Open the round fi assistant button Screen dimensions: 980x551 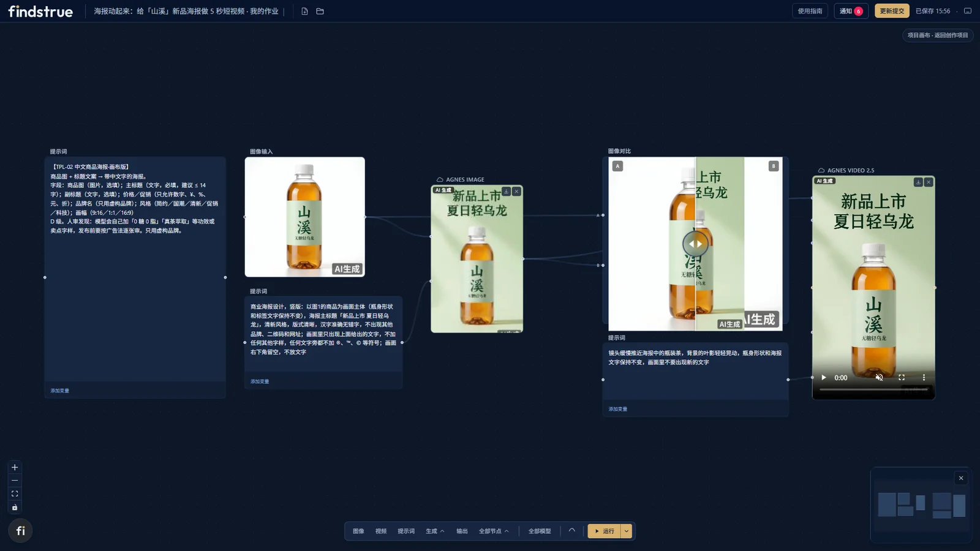[20, 531]
